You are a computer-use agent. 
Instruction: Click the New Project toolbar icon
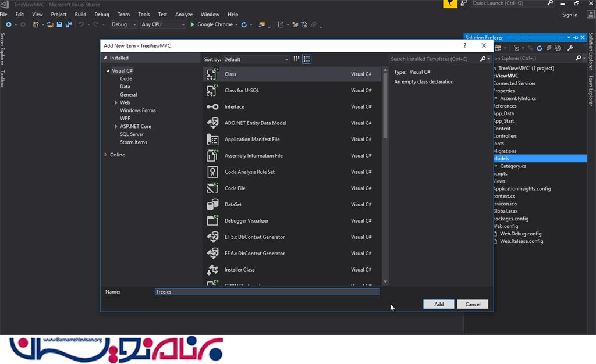coord(36,24)
